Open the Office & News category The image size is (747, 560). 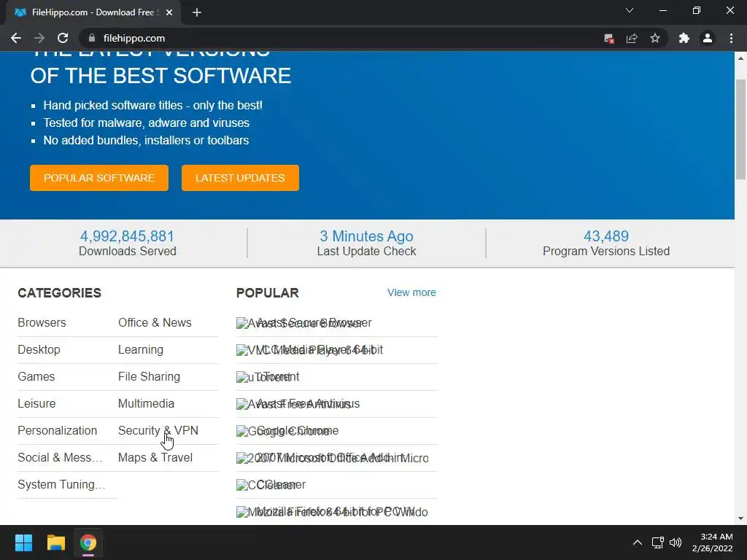pos(155,322)
